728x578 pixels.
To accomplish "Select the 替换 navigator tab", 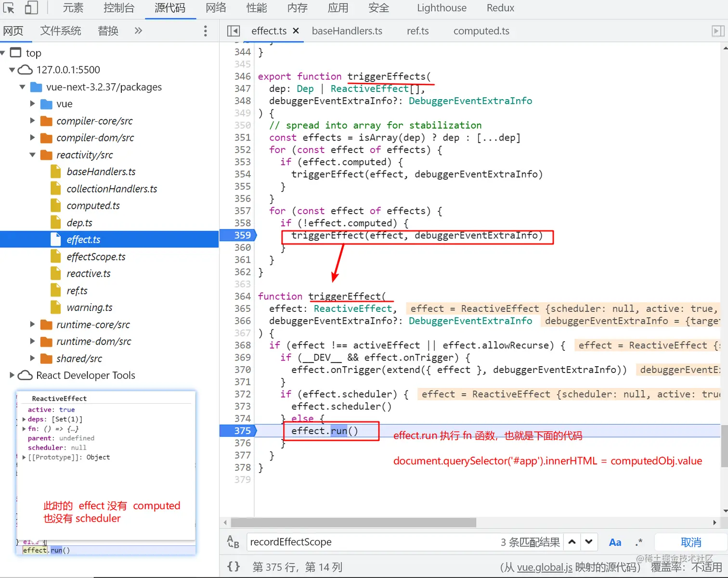I will click(108, 31).
